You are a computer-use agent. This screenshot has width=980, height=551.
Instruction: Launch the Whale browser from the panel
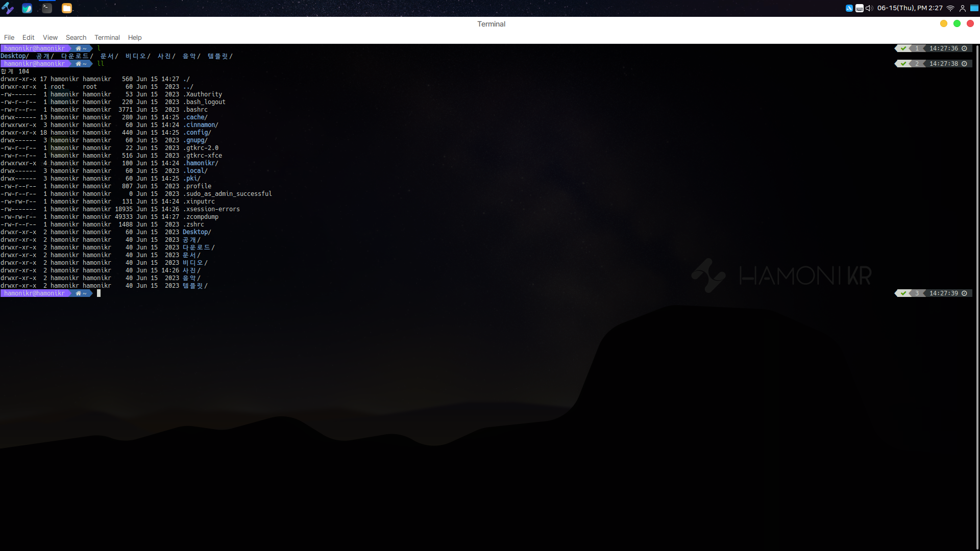pyautogui.click(x=27, y=8)
